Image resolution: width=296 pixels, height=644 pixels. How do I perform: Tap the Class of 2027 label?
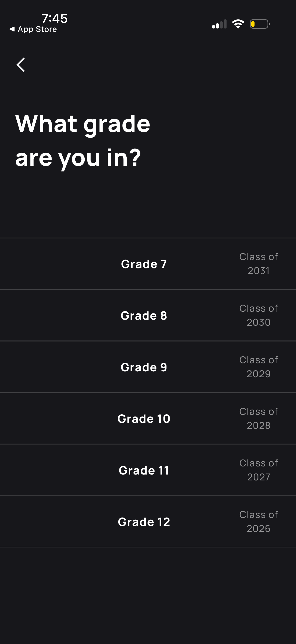coord(258,470)
